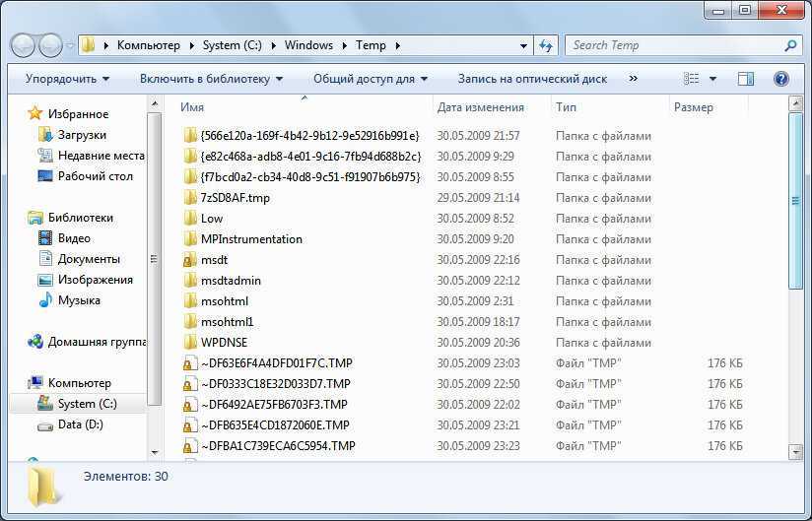Image resolution: width=812 pixels, height=521 pixels.
Task: Click Запись на оптический диск
Action: click(532, 79)
